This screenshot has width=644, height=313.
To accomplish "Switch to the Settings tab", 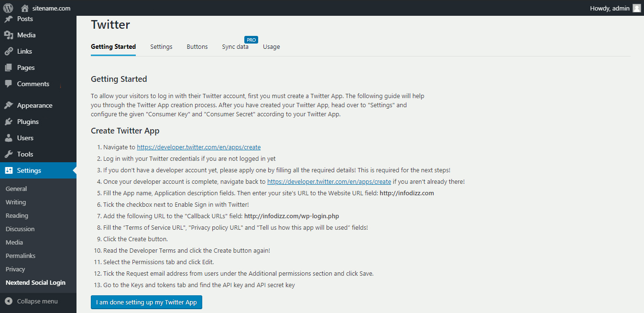I will pos(161,47).
